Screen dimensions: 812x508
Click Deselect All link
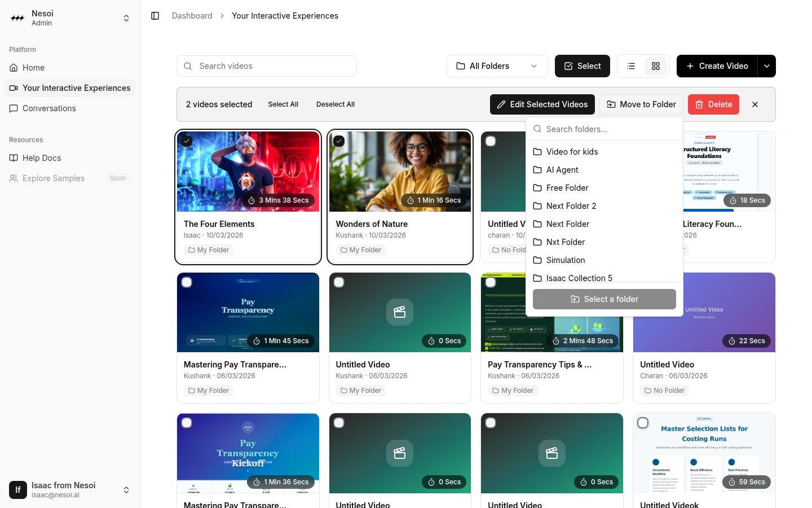pos(335,104)
